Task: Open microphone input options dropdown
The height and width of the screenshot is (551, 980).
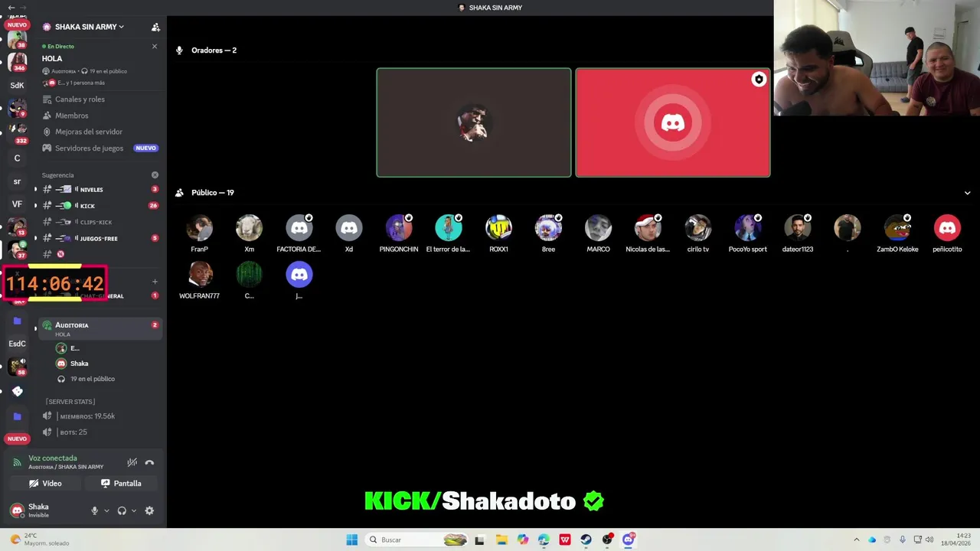Action: pyautogui.click(x=106, y=510)
